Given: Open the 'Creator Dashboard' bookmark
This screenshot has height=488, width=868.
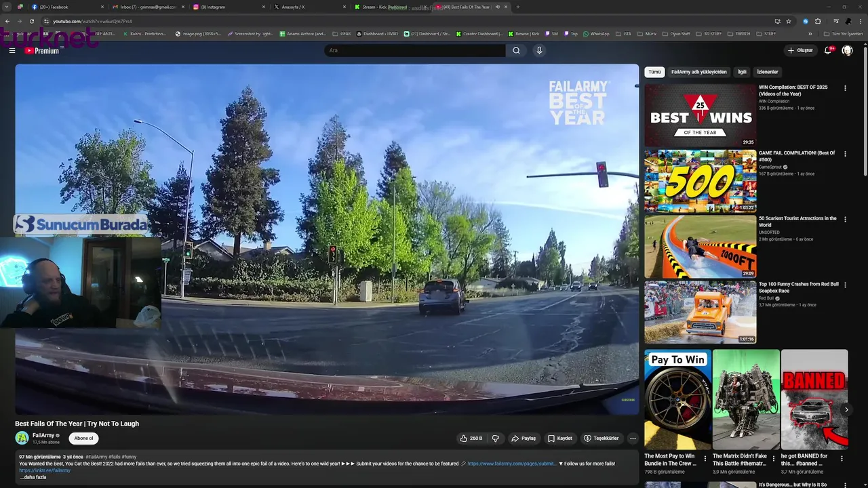Looking at the screenshot, I should 479,34.
